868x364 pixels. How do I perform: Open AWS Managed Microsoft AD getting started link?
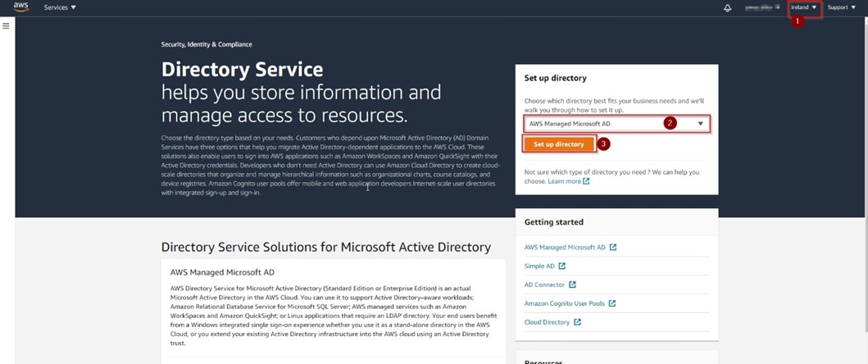click(565, 248)
